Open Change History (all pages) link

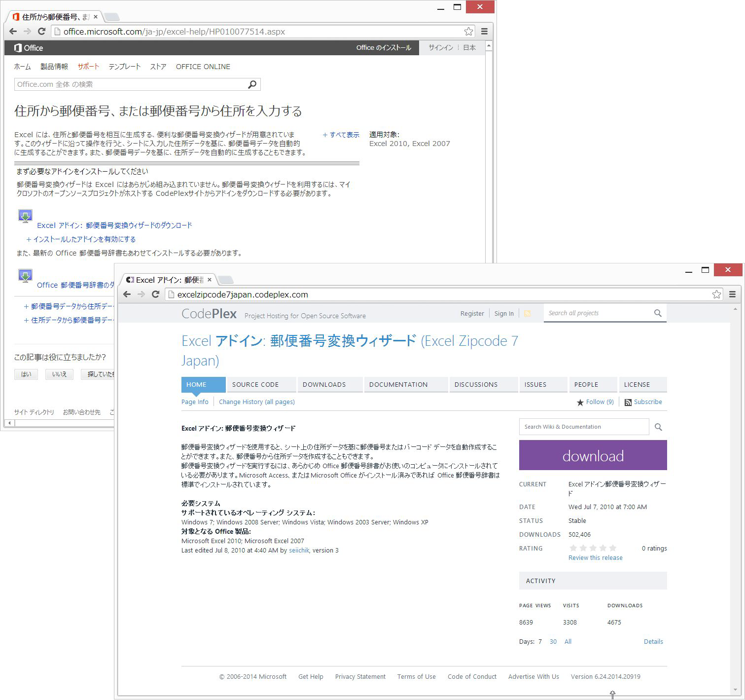tap(257, 402)
